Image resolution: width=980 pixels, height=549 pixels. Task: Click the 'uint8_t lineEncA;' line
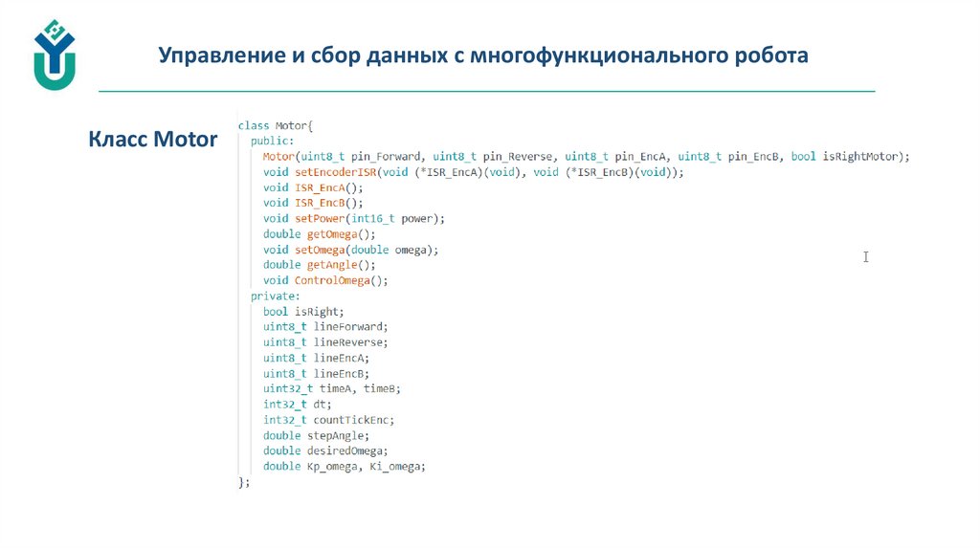[x=316, y=358]
